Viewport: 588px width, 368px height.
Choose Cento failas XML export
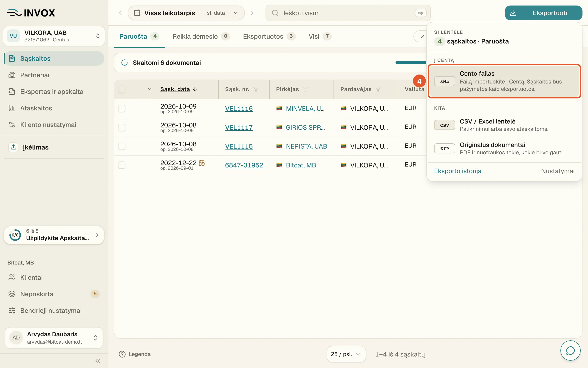point(504,81)
